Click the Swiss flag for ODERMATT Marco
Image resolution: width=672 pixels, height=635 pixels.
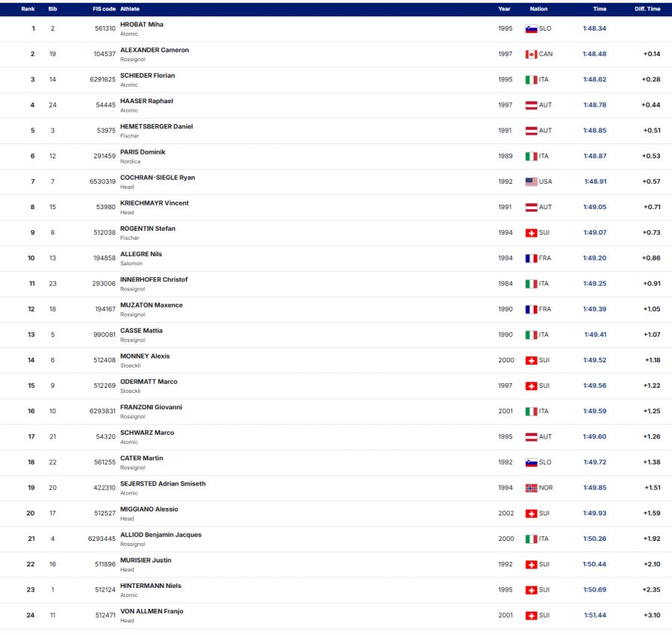coord(531,385)
